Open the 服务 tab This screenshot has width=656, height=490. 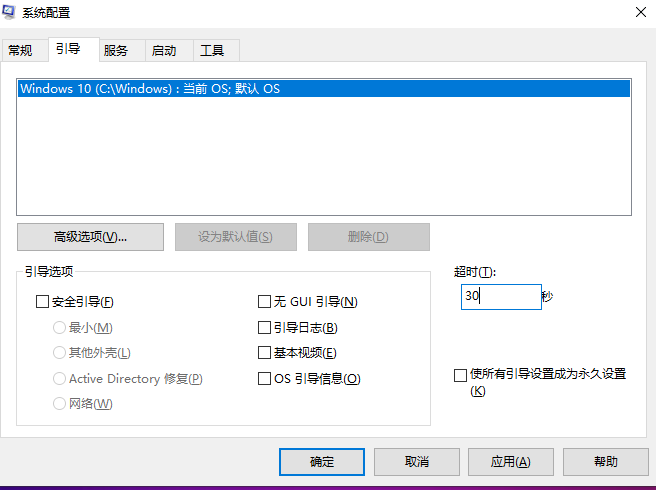(x=122, y=51)
